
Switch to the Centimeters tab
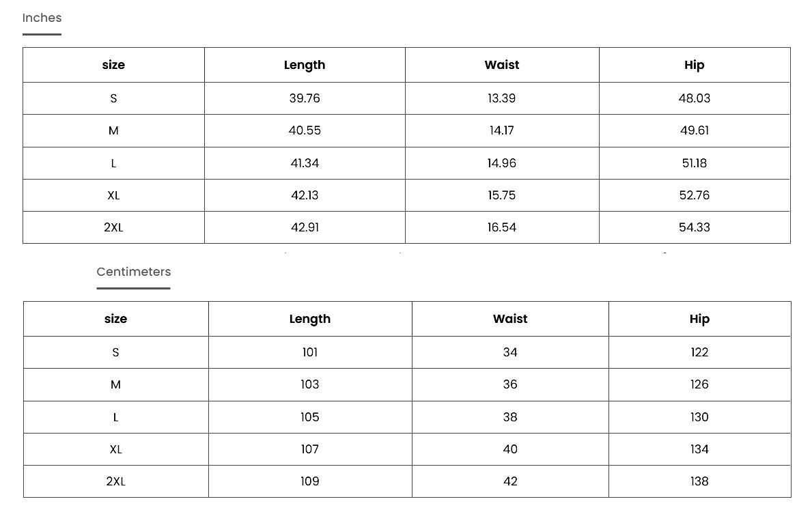134,272
